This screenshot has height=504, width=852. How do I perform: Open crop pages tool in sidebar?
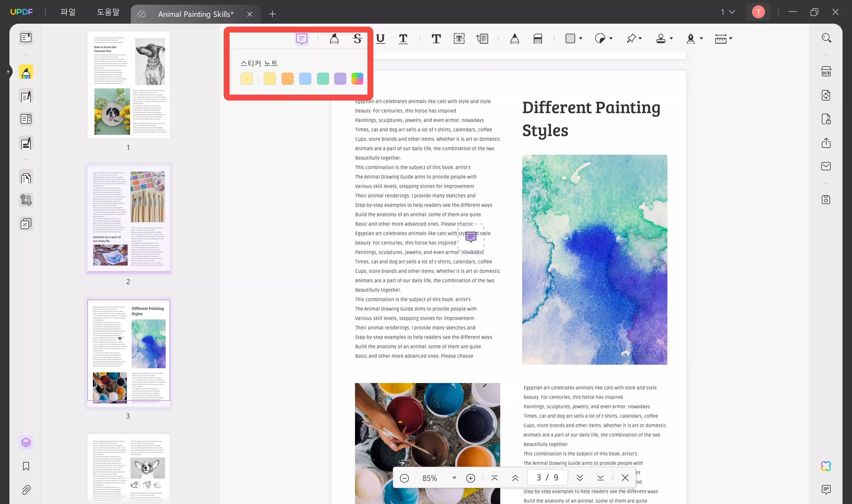coord(26,200)
